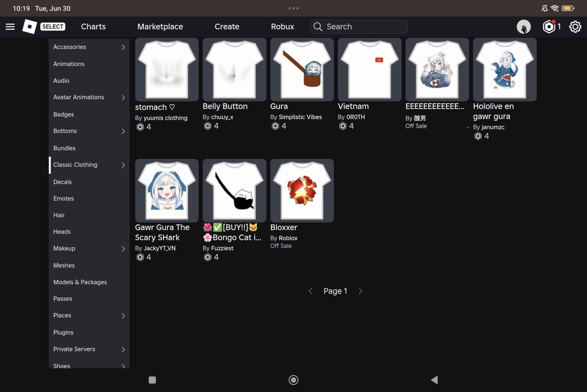Image resolution: width=587 pixels, height=392 pixels.
Task: Open creator link yuumis clothing
Action: point(165,118)
